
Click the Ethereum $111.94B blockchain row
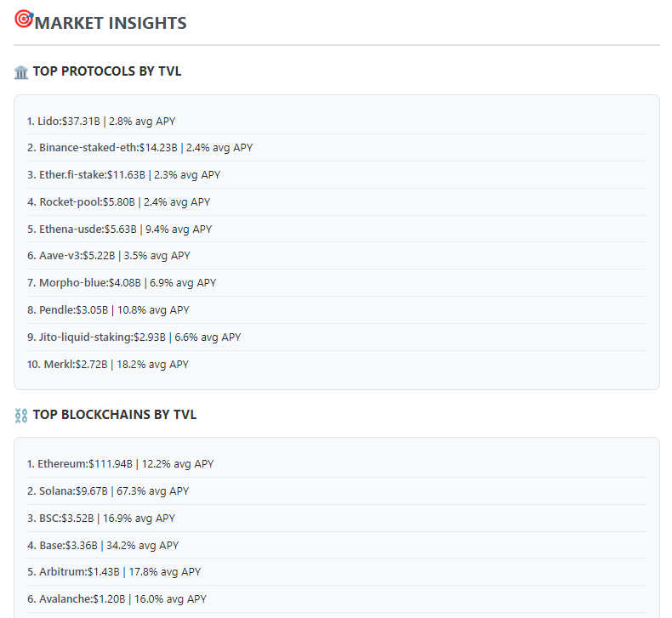[337, 464]
